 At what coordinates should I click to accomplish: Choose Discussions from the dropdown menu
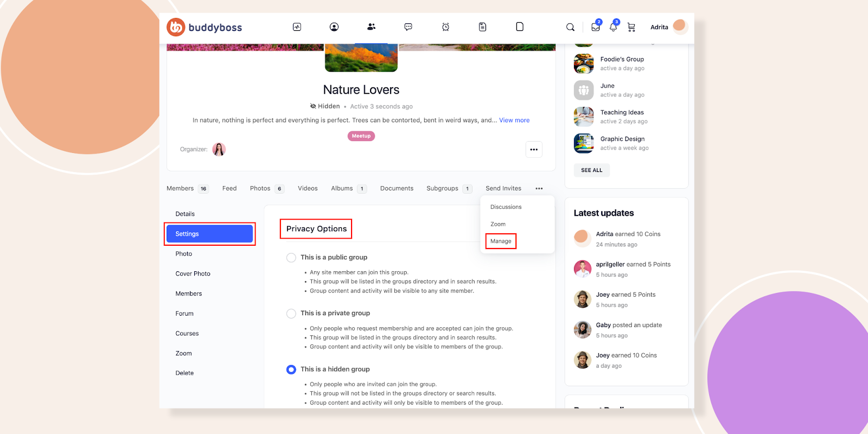tap(506, 207)
